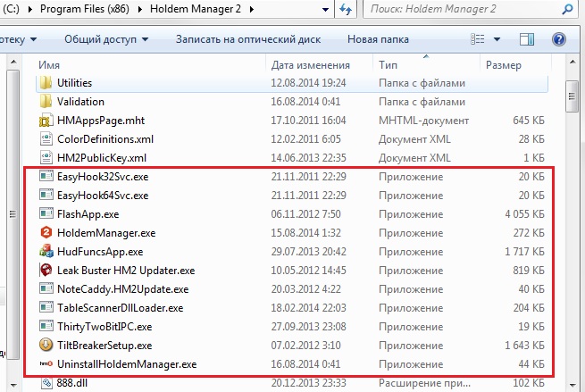Click the size value 1 643 КБ
Screen dimensions: 585x392
click(x=524, y=345)
